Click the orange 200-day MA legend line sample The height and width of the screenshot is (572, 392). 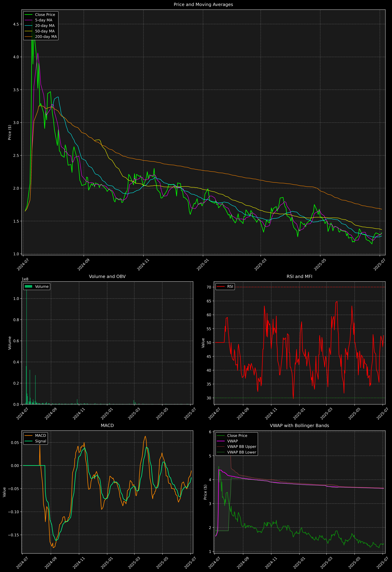[29, 37]
